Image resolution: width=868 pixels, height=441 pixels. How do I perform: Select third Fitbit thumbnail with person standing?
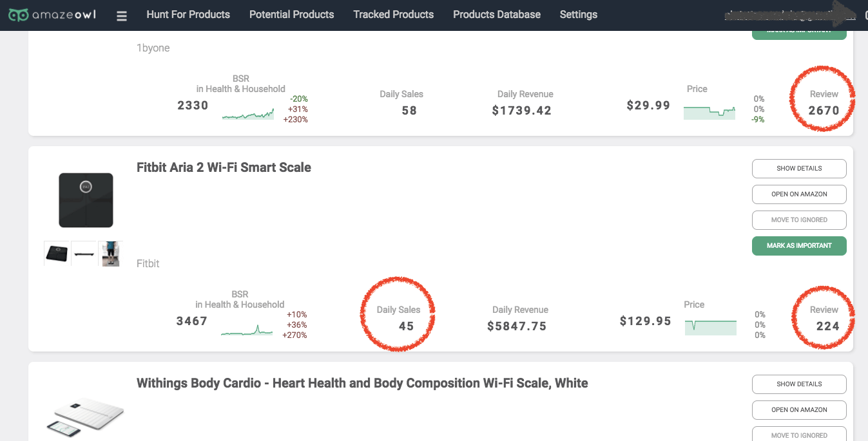point(111,254)
